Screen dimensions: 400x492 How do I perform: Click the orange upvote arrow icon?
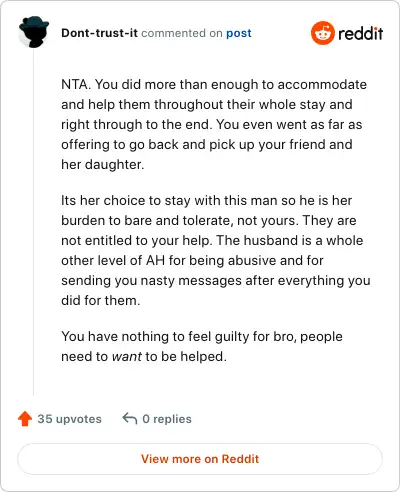click(x=25, y=419)
